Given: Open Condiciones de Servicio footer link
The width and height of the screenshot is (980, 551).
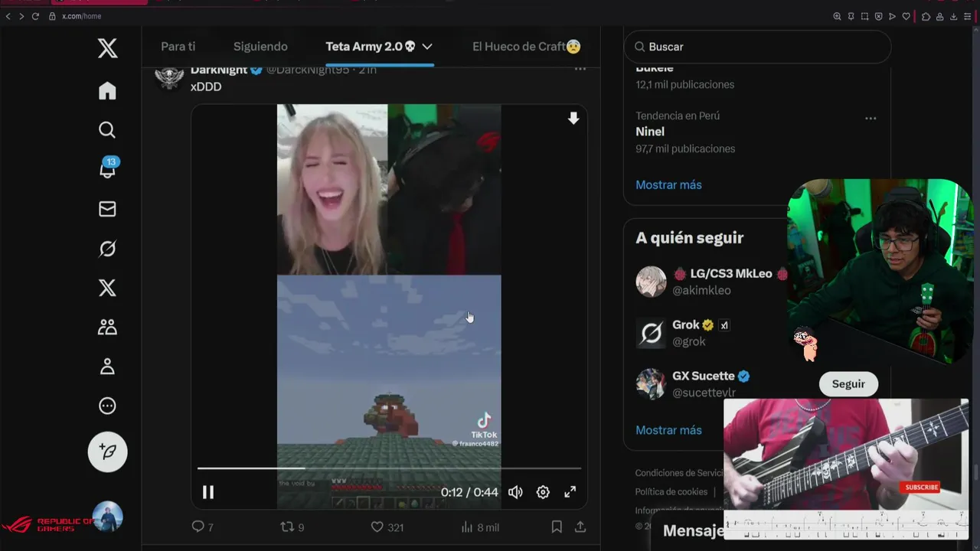Looking at the screenshot, I should pyautogui.click(x=679, y=473).
